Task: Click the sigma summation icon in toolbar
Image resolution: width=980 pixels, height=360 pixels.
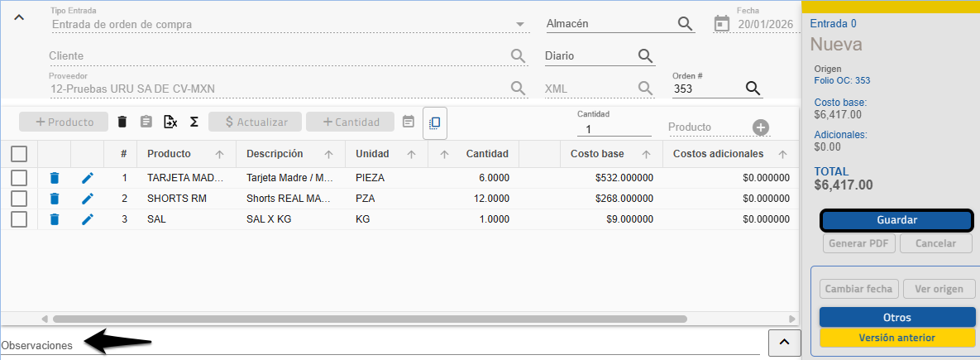Action: coord(194,122)
